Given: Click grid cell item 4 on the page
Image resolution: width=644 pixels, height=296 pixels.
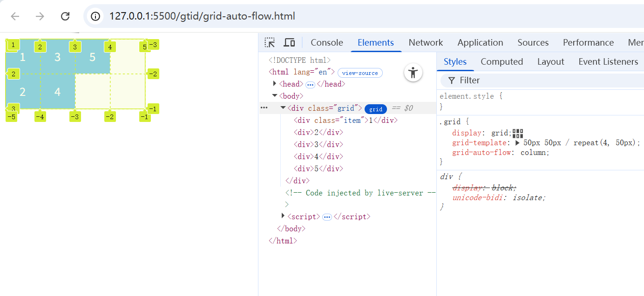Looking at the screenshot, I should coord(57,92).
